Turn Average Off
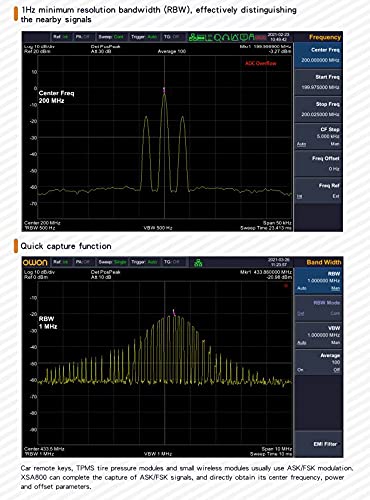Viewport: 370px width, 500px height. (337, 370)
